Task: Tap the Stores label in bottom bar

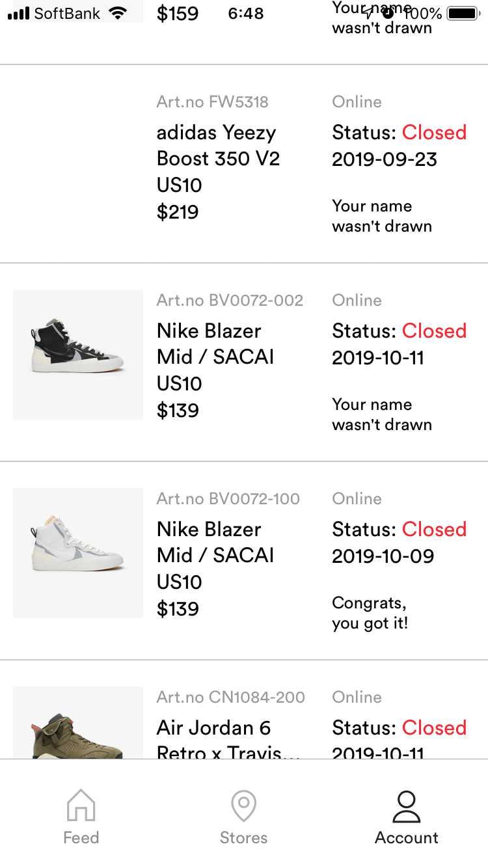Action: (x=244, y=837)
